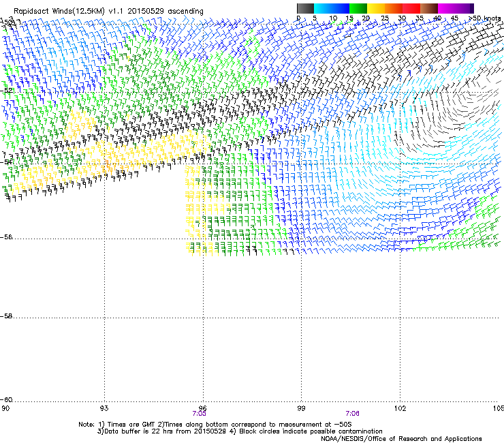The image size is (504, 443).
Task: Click the 'Data buffer is 22 hrs' note line
Action: (x=240, y=431)
